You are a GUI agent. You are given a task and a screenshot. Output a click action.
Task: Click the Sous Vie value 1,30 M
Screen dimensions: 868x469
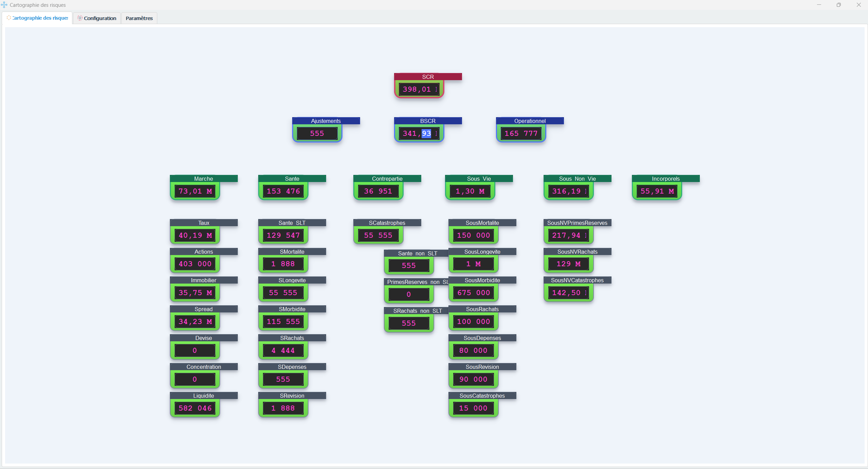tap(470, 191)
